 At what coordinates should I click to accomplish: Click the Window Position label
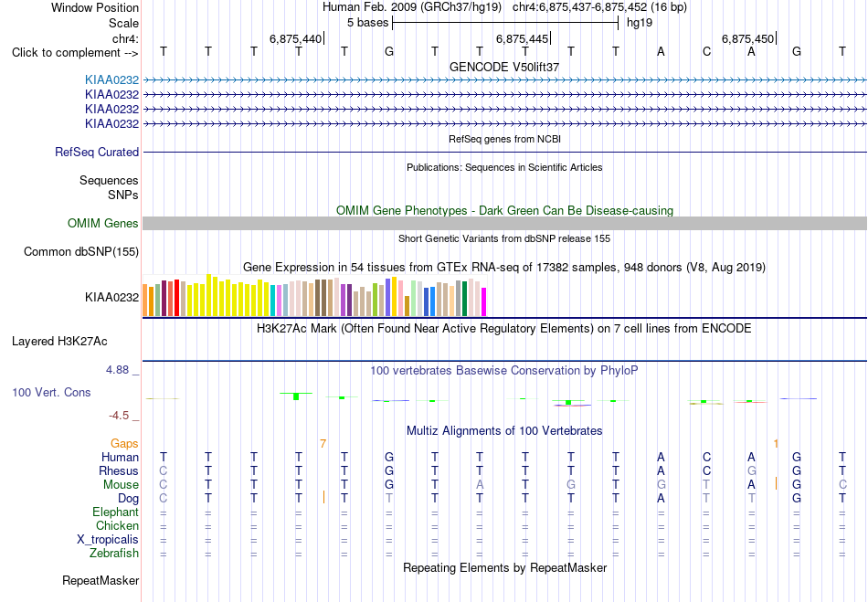click(x=95, y=7)
